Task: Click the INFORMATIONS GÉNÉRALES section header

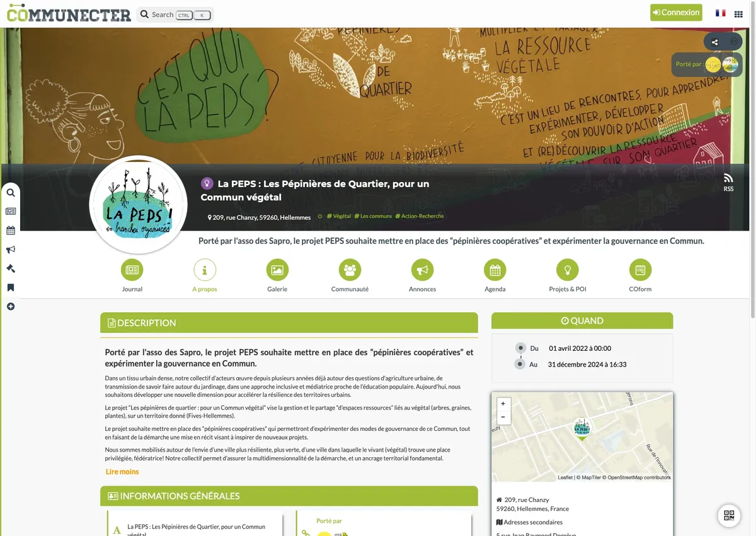Action: click(x=289, y=496)
